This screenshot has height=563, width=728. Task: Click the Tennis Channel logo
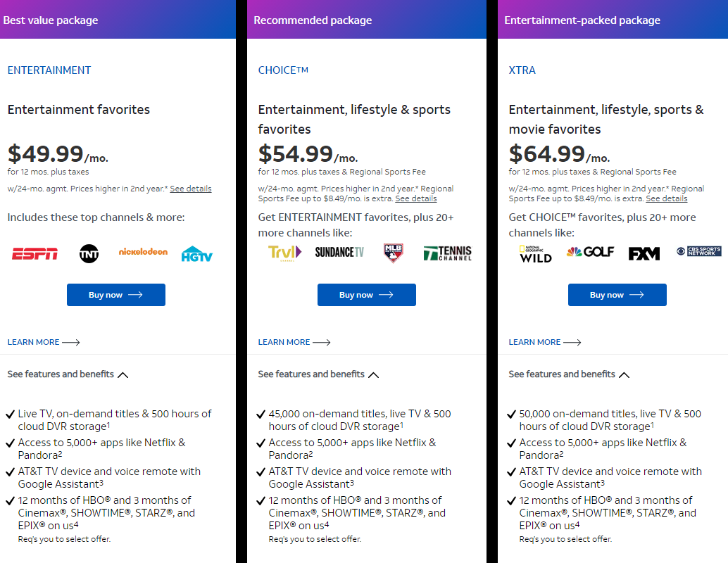click(x=447, y=253)
